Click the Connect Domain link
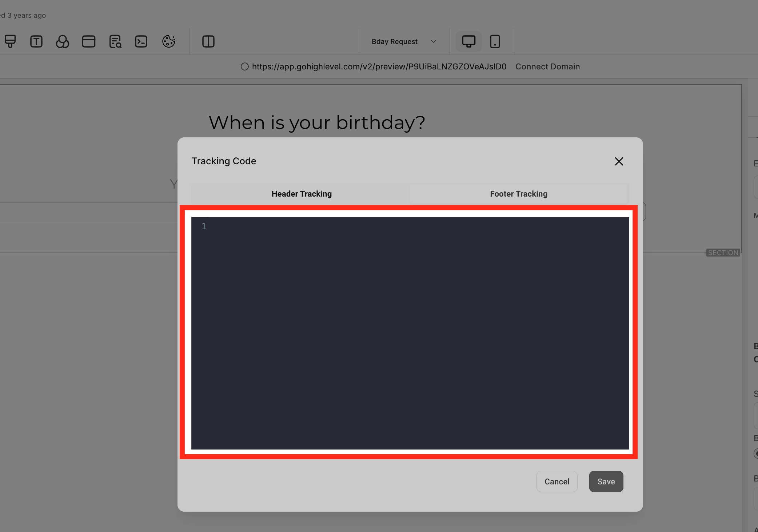The image size is (758, 532). pyautogui.click(x=547, y=66)
